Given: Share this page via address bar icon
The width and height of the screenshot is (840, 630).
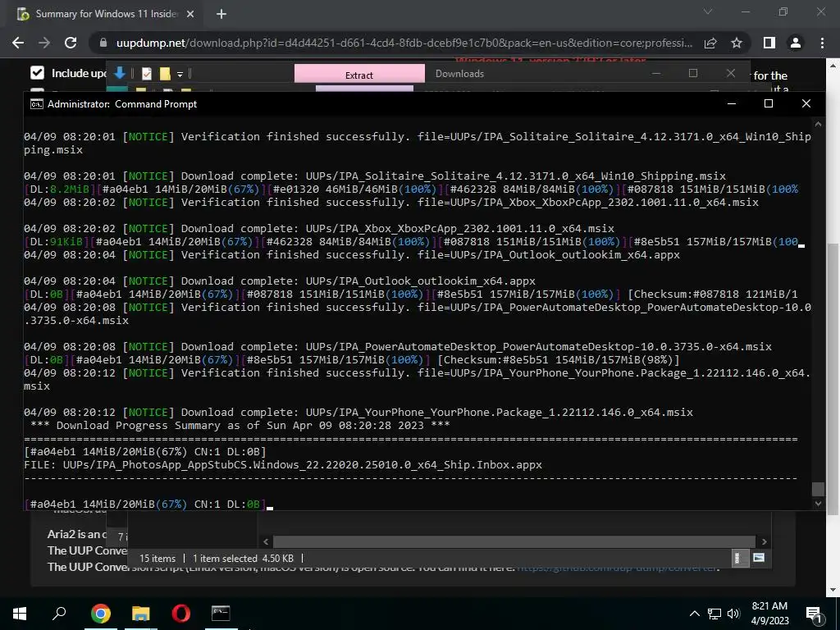Looking at the screenshot, I should pyautogui.click(x=710, y=43).
